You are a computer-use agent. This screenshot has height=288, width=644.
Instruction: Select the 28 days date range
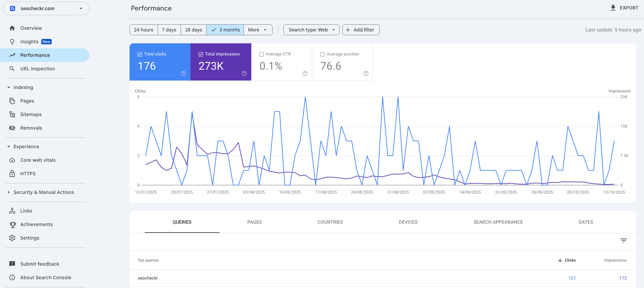pos(193,30)
